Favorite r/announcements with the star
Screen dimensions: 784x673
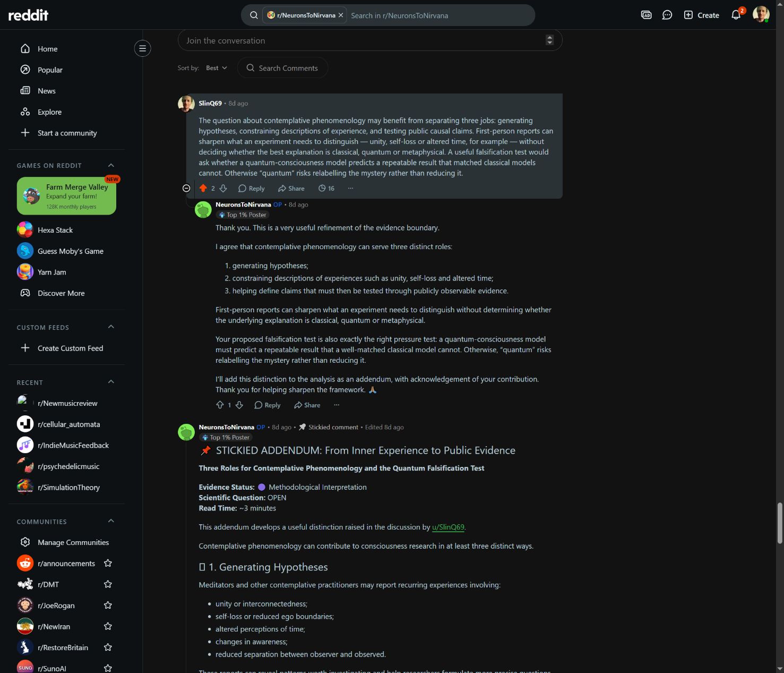108,563
